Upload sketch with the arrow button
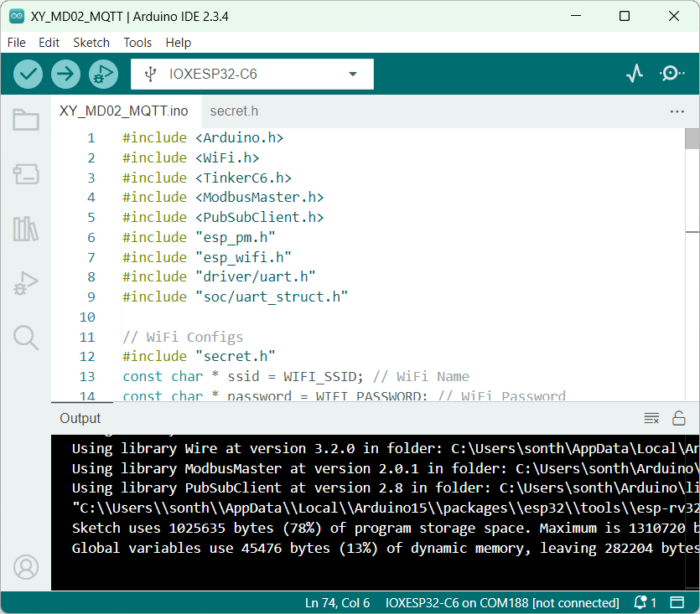 (65, 74)
